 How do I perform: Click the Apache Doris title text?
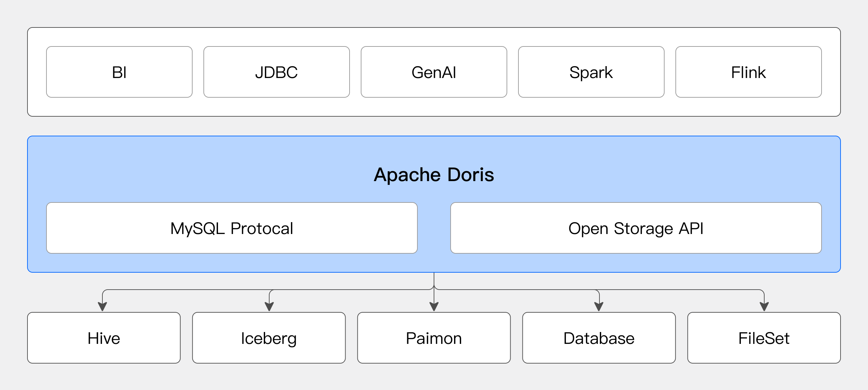(x=434, y=175)
